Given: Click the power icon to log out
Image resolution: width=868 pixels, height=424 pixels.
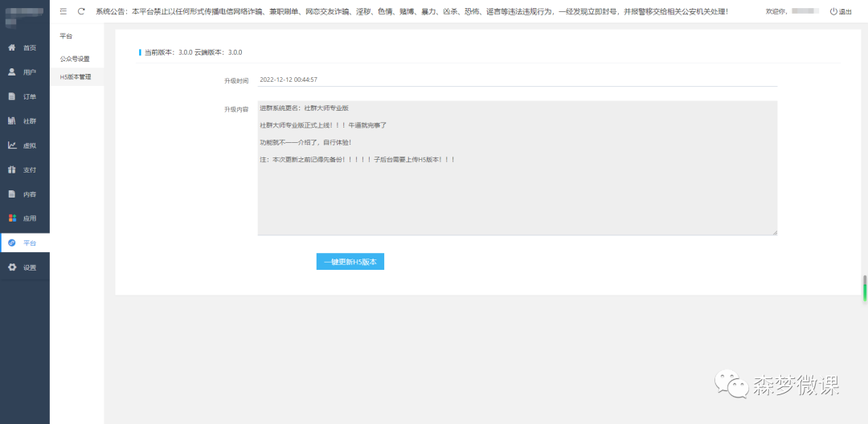Looking at the screenshot, I should tap(833, 11).
